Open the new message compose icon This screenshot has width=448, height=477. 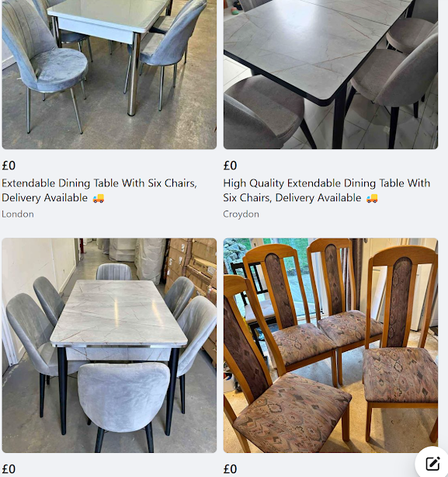[432, 463]
